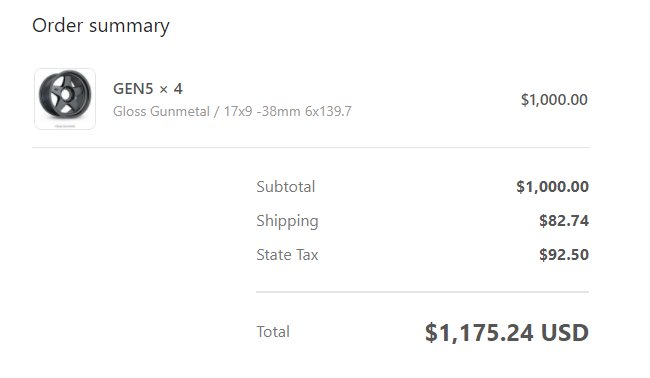The width and height of the screenshot is (650, 378).
Task: Click the $92.50 state tax amount
Action: [564, 255]
